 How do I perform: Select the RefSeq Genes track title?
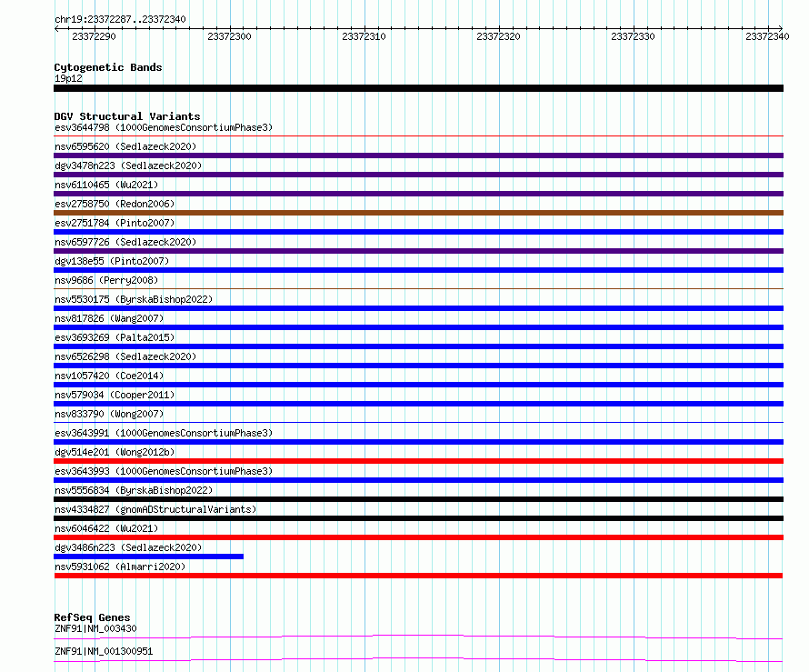[92, 617]
